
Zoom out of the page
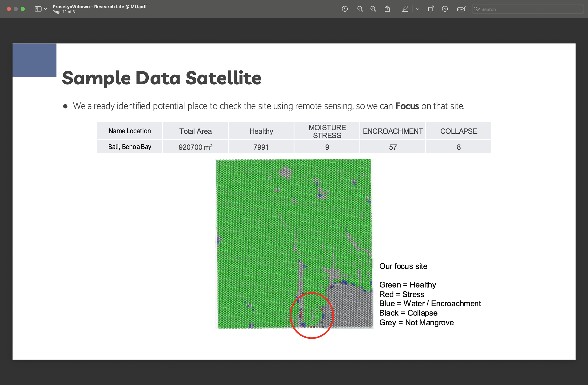point(360,9)
